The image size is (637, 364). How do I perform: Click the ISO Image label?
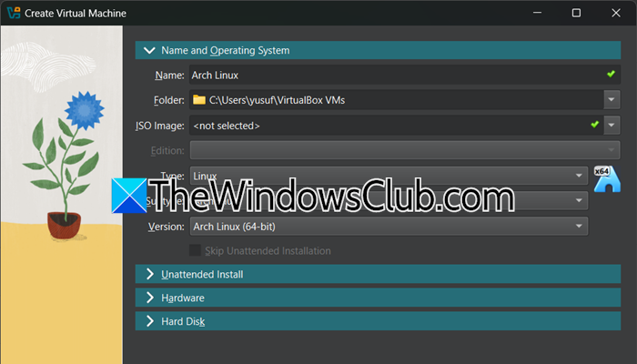click(x=159, y=126)
